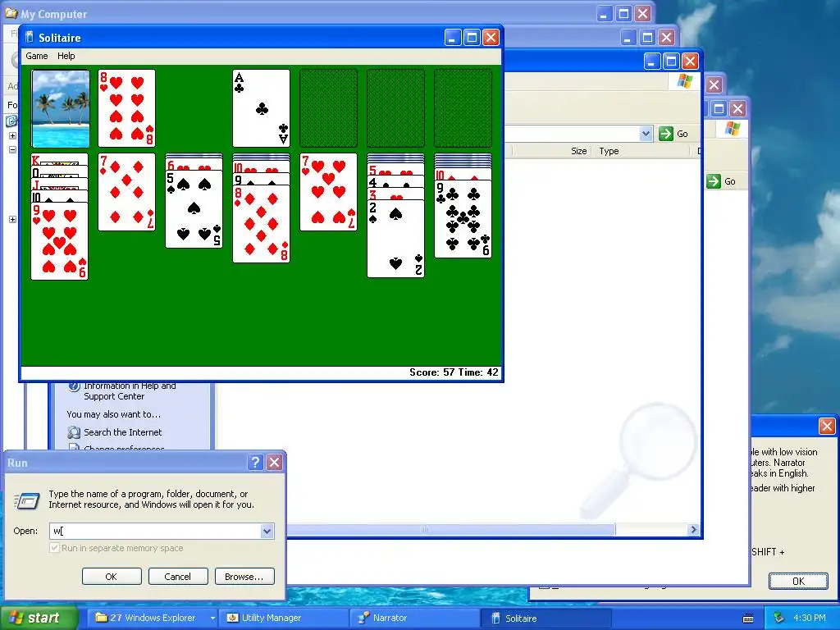Expand the Windows Explorer taskbar group arrow
Image resolution: width=840 pixels, height=630 pixels.
212,618
